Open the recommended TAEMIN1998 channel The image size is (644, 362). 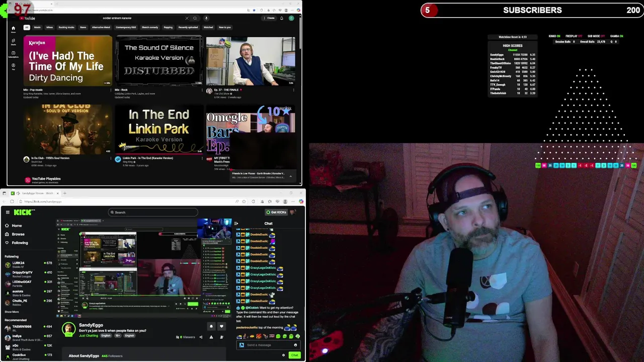[28, 328]
